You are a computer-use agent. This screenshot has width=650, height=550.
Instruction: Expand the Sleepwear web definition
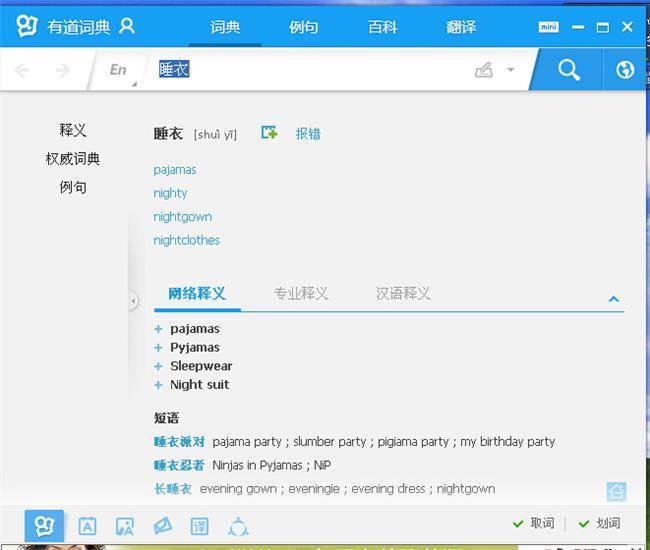(158, 366)
